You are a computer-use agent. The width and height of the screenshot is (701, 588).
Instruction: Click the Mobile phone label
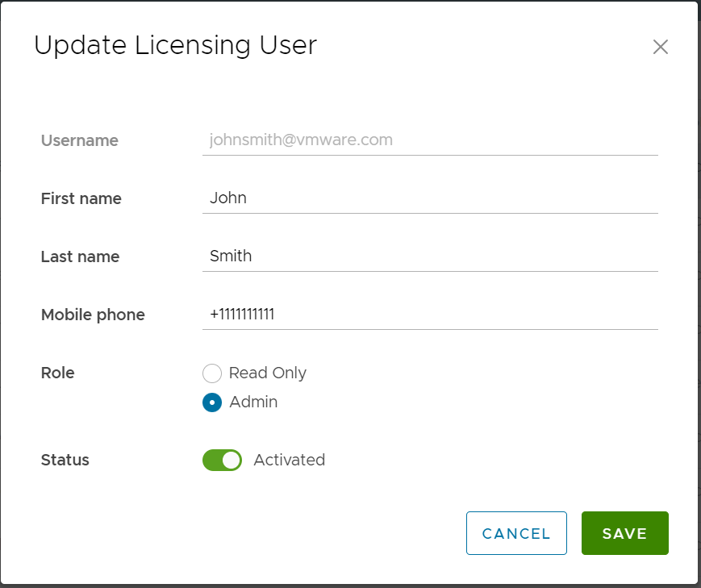pyautogui.click(x=93, y=315)
